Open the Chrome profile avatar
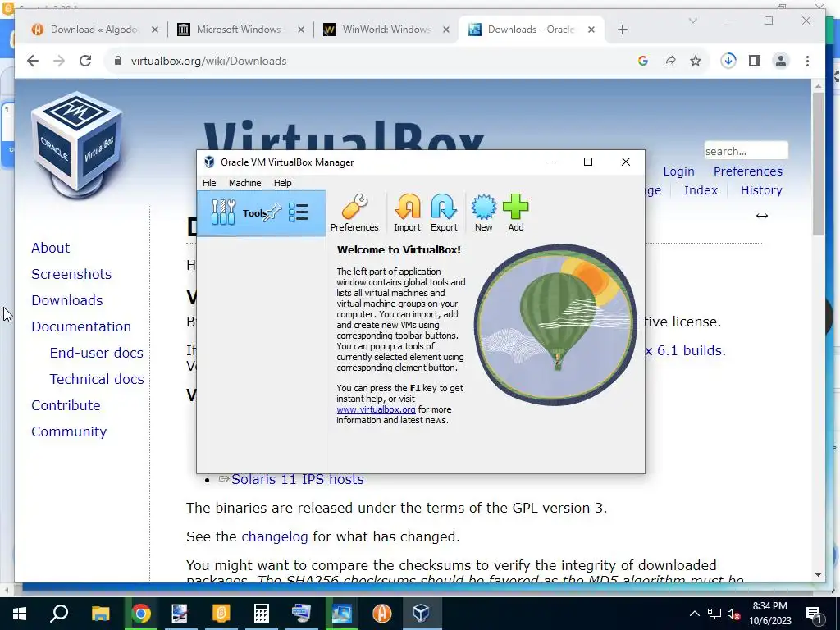 [x=781, y=61]
